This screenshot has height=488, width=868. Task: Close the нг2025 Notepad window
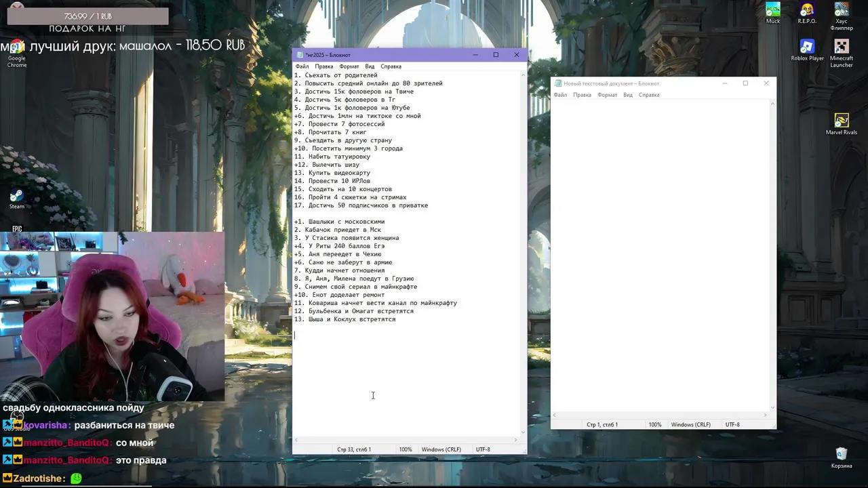tap(517, 55)
